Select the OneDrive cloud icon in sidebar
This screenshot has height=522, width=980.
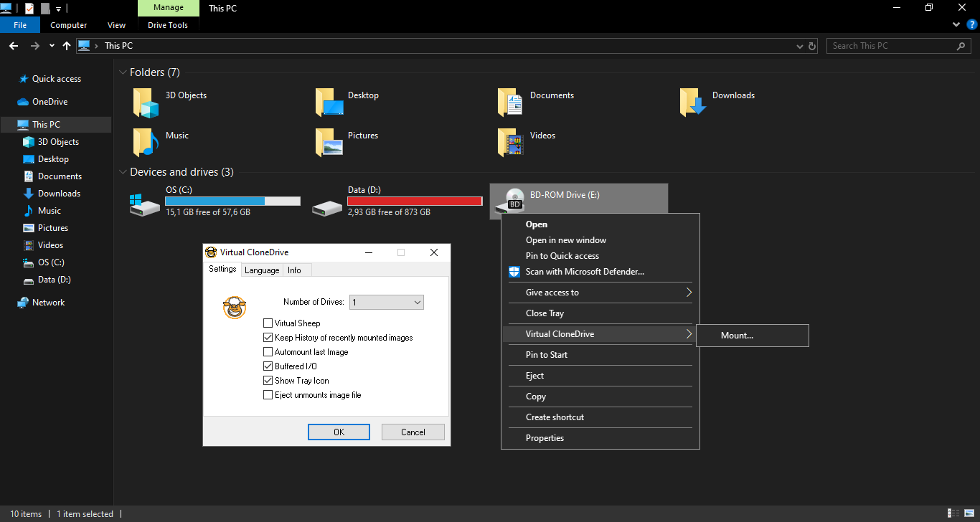[22, 101]
